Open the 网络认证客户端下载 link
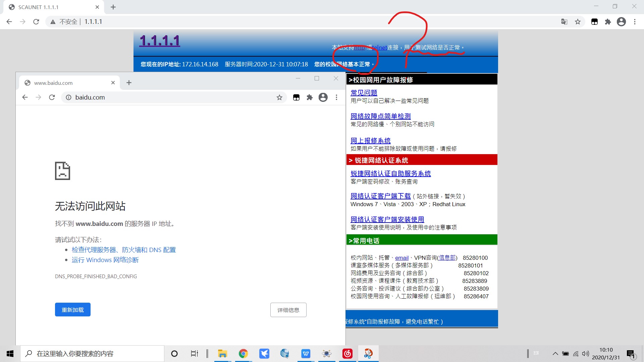Screen dimensions: 644x362 click(381, 196)
